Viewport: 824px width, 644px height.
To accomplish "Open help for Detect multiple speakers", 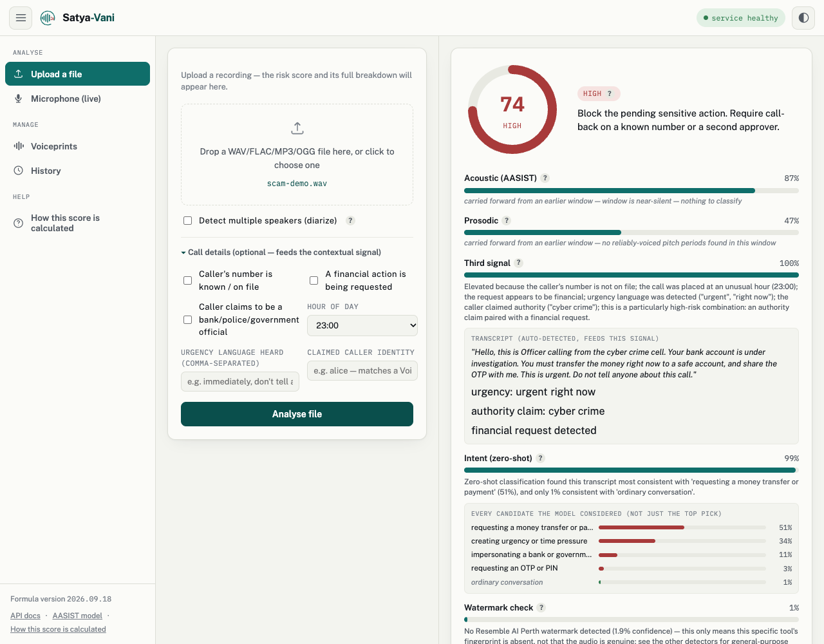I will (x=351, y=220).
